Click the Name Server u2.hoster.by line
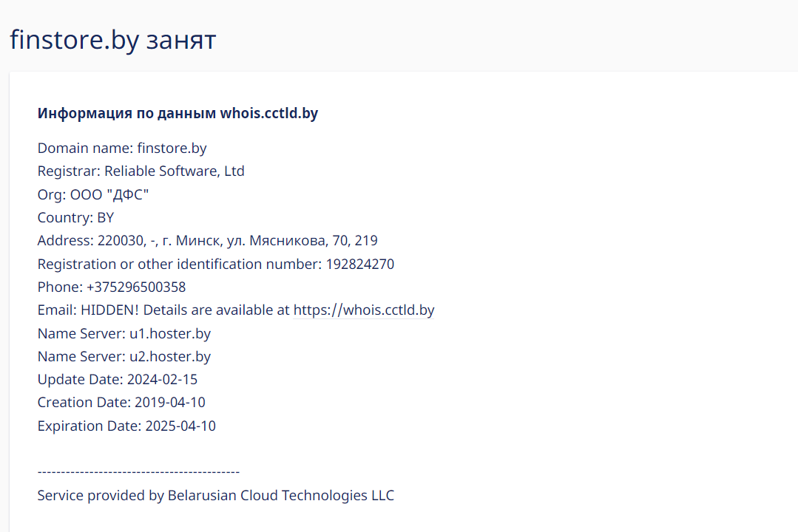798x532 pixels. click(124, 357)
